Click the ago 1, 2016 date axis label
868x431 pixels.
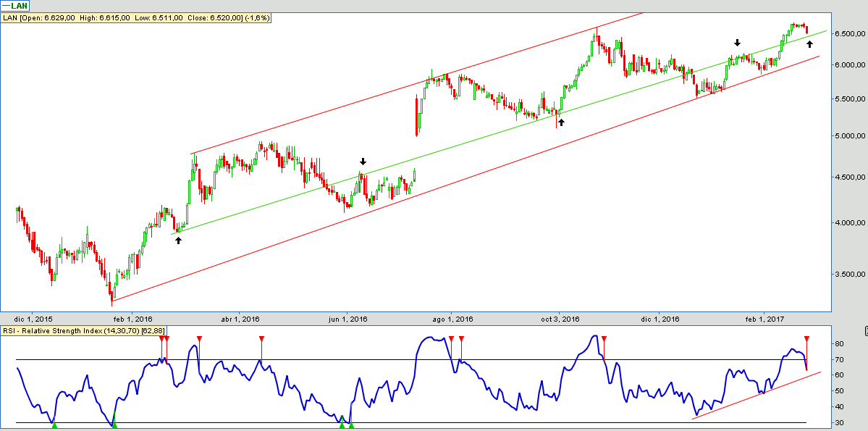tap(451, 319)
